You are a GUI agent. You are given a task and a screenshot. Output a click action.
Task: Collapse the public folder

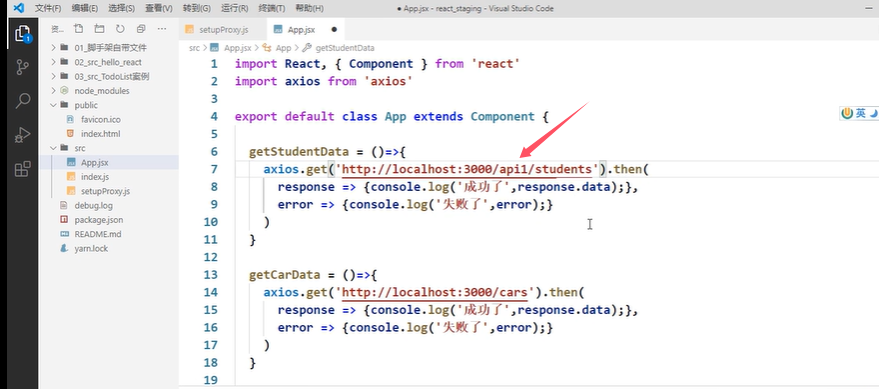(86, 105)
